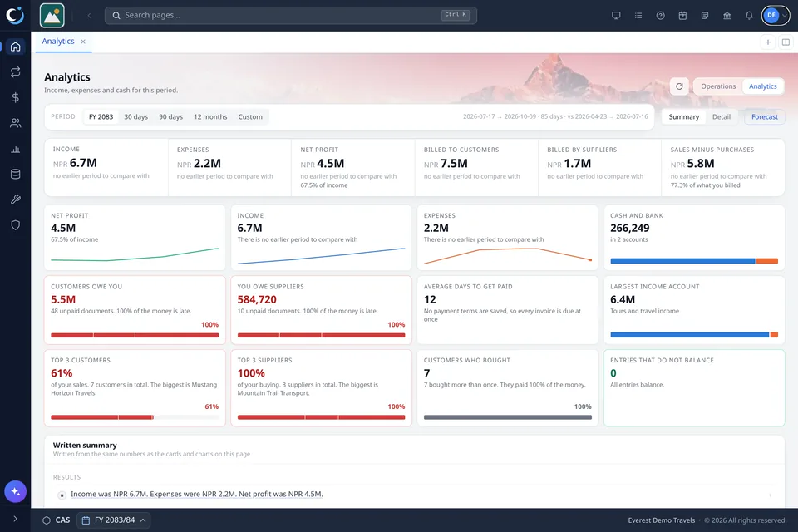
Task: Click the company mountain logo thumbnail
Action: pyautogui.click(x=52, y=16)
